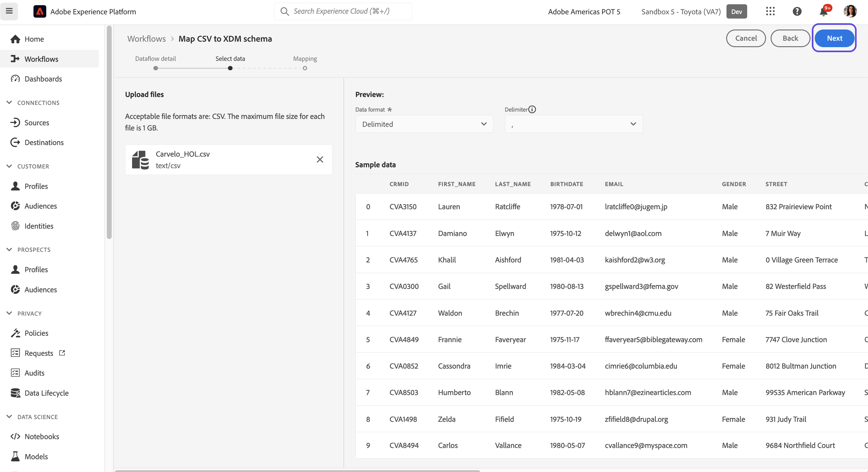
Task: Open the hamburger navigation menu
Action: pyautogui.click(x=9, y=11)
